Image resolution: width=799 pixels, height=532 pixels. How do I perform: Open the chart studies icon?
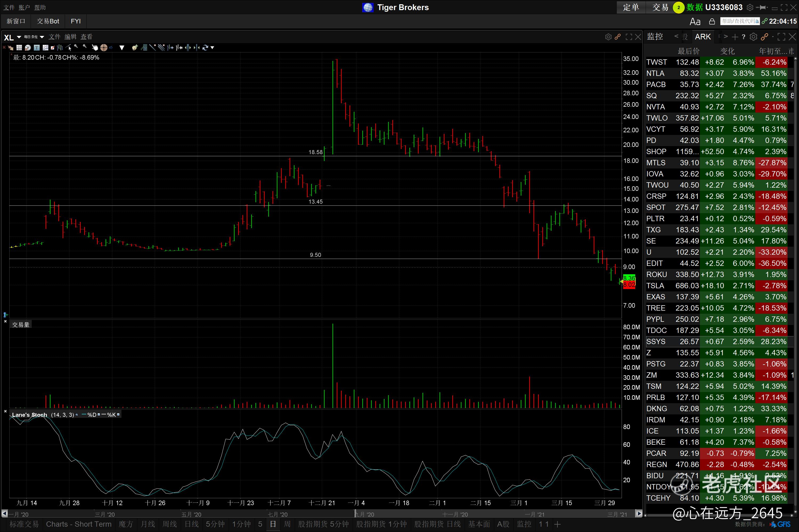click(46, 48)
